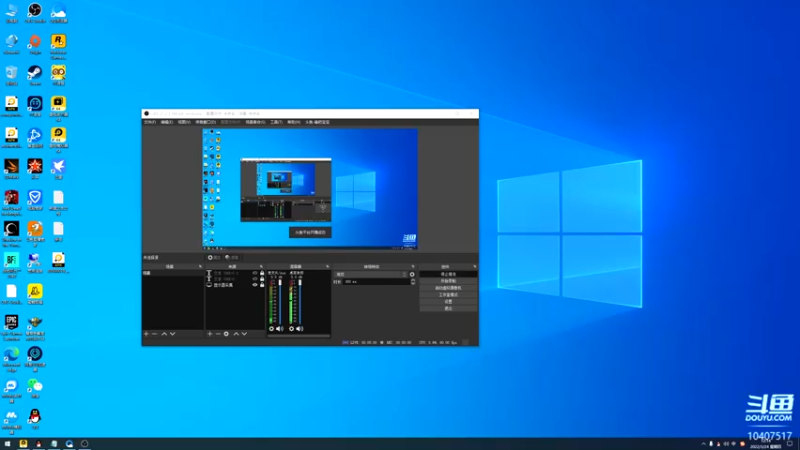
Task: Open the taskbar notification center
Action: pyautogui.click(x=790, y=444)
